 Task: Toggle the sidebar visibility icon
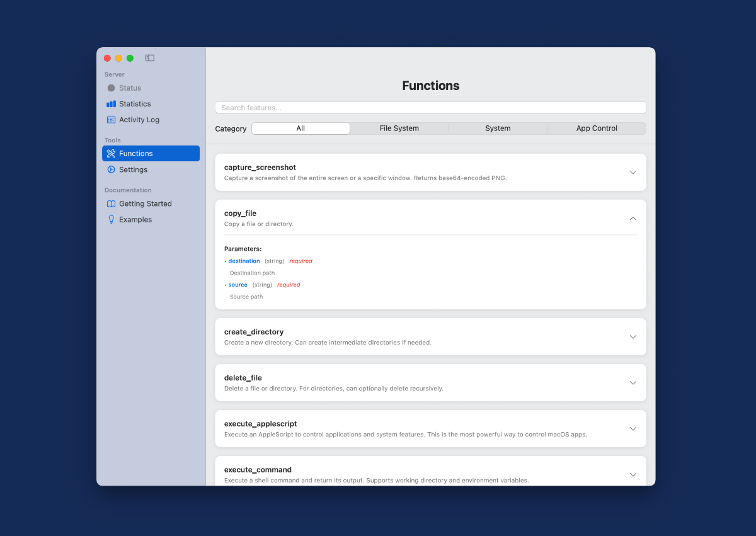150,58
